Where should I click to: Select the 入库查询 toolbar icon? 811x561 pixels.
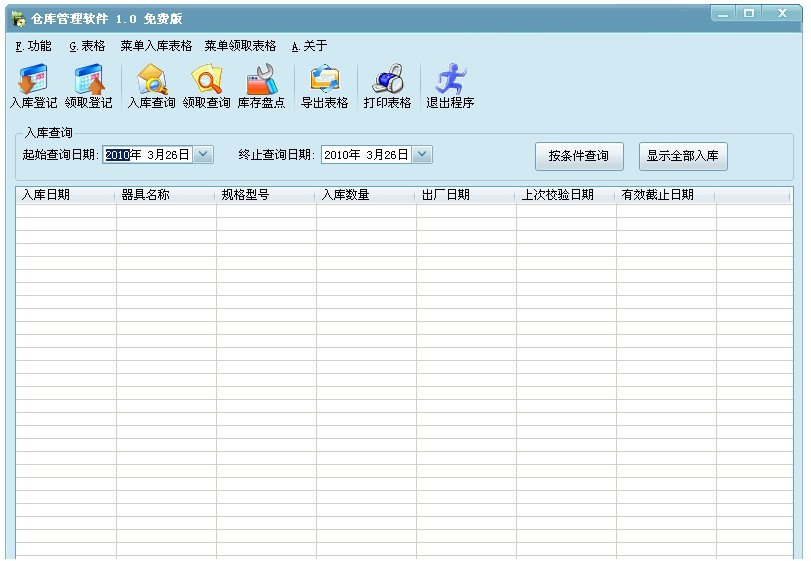click(152, 86)
